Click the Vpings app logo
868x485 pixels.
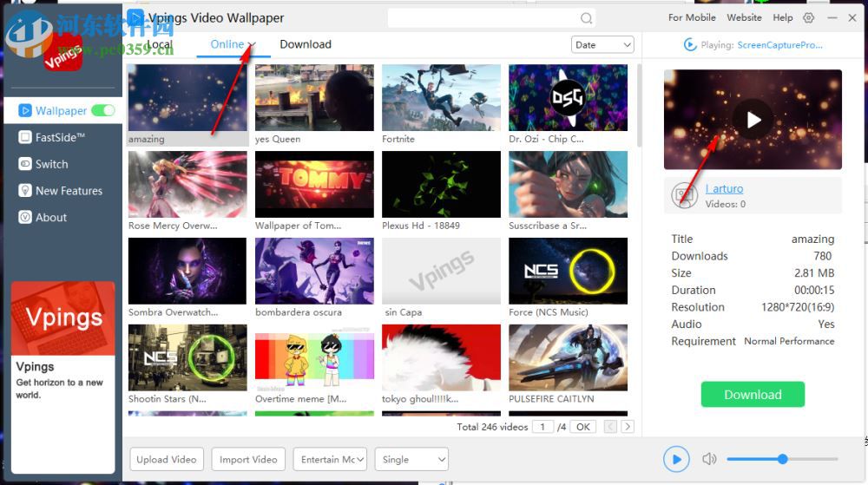click(x=63, y=53)
